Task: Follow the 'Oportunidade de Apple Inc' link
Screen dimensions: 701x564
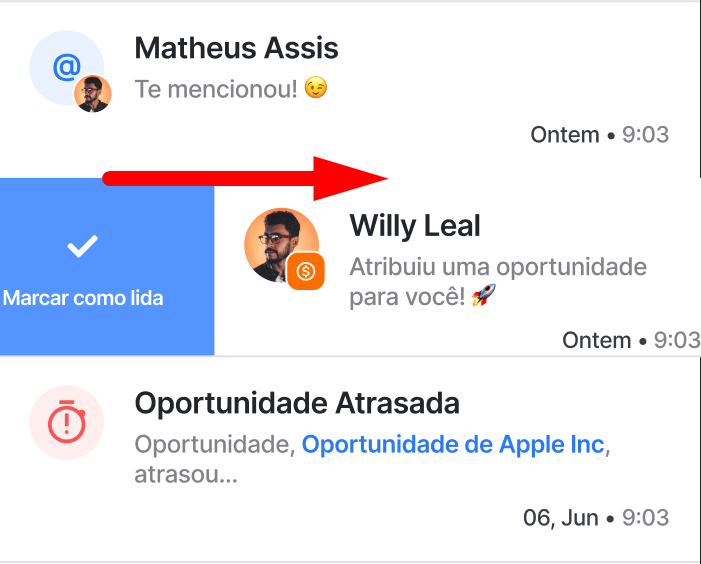Action: (x=453, y=445)
